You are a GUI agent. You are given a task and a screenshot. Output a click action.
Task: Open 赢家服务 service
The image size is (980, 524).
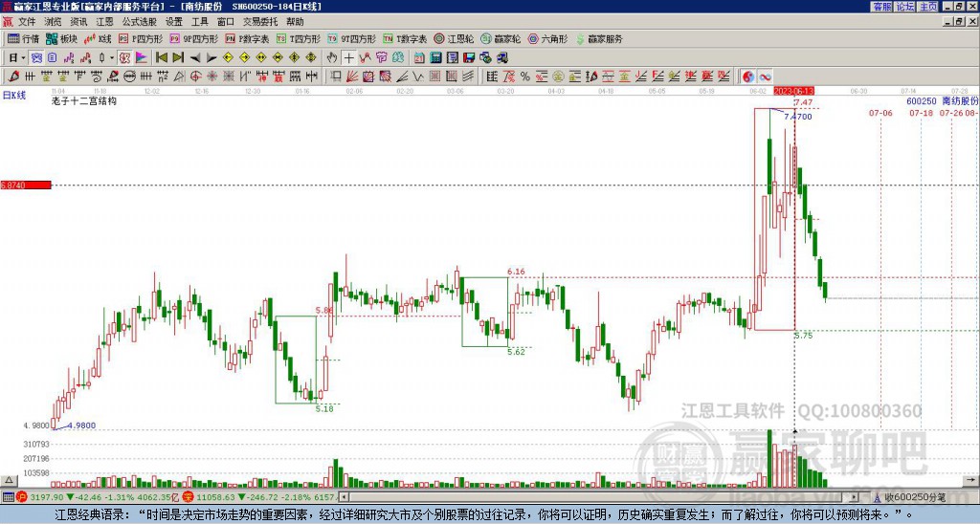pyautogui.click(x=599, y=38)
